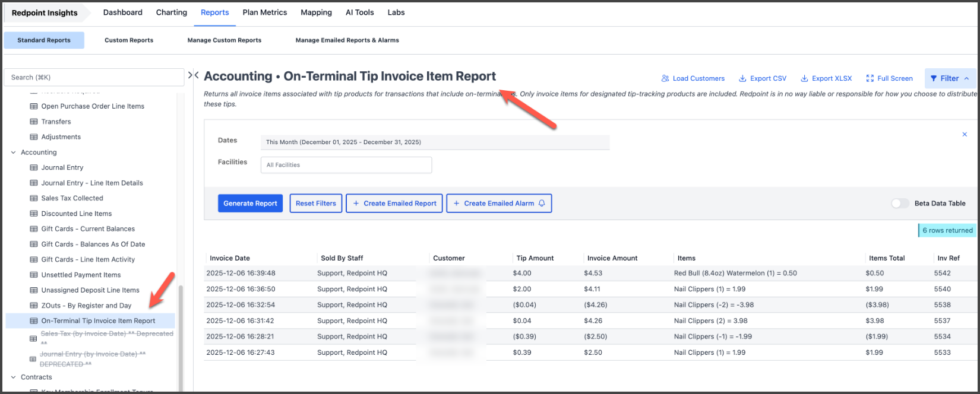Click the Generate Report button
This screenshot has height=394, width=980.
pos(250,204)
